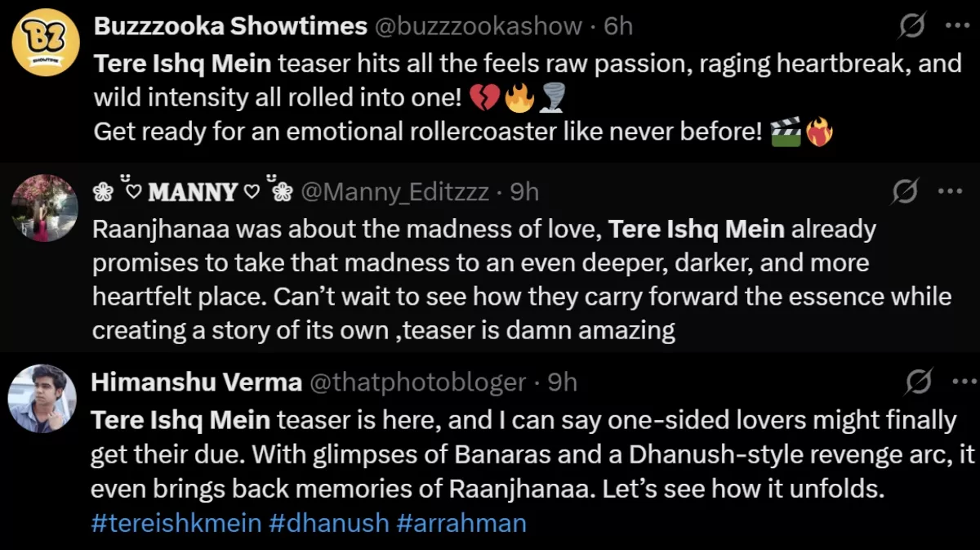This screenshot has width=980, height=550.
Task: Click the Grok icon on MANNY's tweet
Action: coord(906,192)
